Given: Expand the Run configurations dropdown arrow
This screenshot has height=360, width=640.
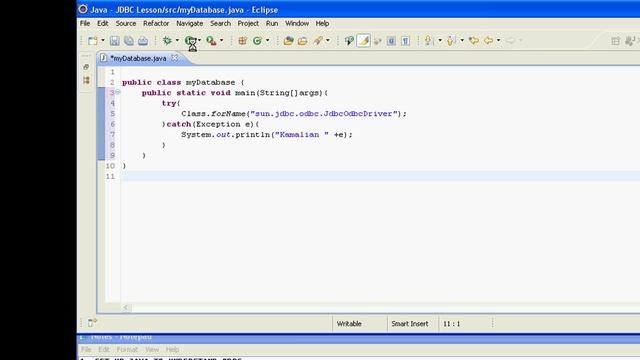Looking at the screenshot, I should pos(199,40).
